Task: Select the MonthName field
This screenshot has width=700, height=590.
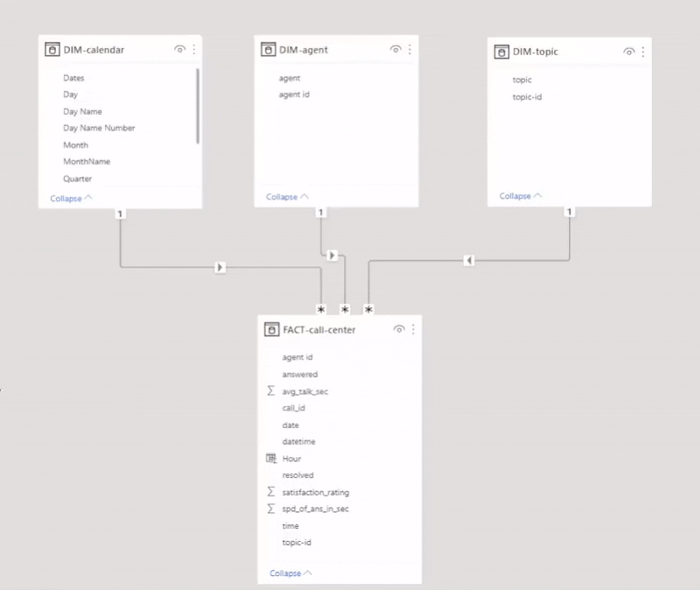Action: click(x=87, y=162)
